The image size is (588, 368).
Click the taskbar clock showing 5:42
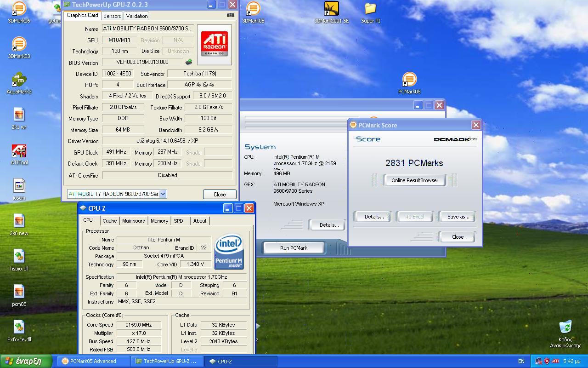(572, 361)
